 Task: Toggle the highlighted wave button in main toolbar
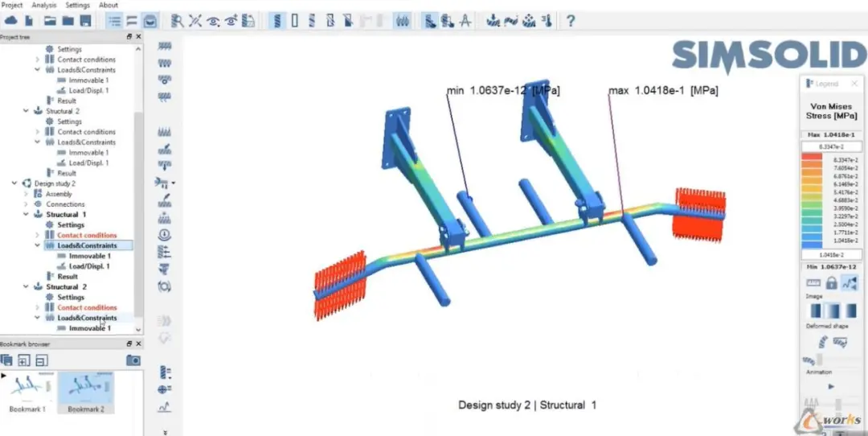tap(402, 21)
